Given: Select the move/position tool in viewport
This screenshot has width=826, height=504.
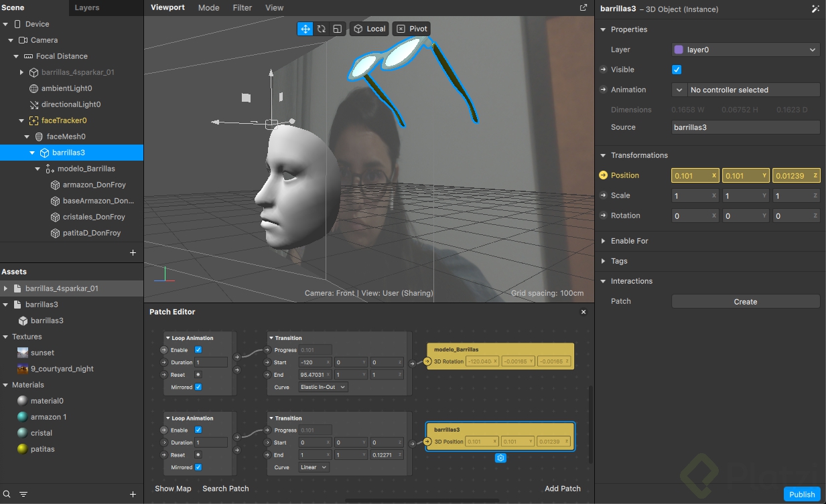Looking at the screenshot, I should click(x=305, y=29).
